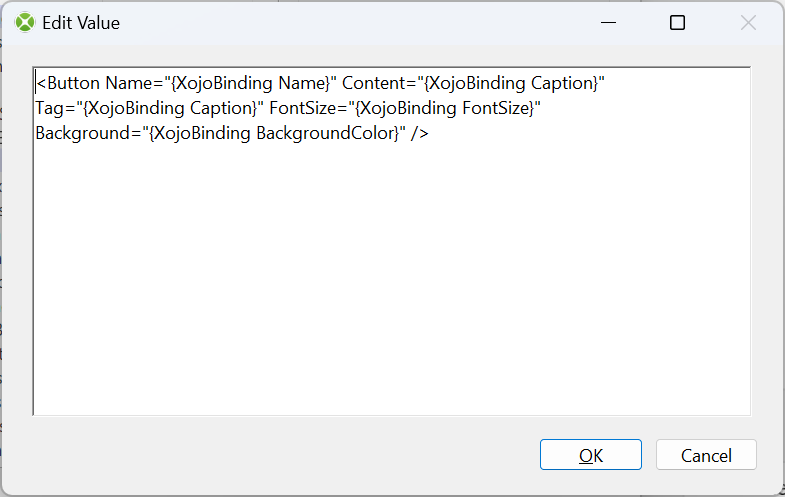The width and height of the screenshot is (785, 497).
Task: Click the BackgroundColor binding text
Action: pyautogui.click(x=274, y=133)
